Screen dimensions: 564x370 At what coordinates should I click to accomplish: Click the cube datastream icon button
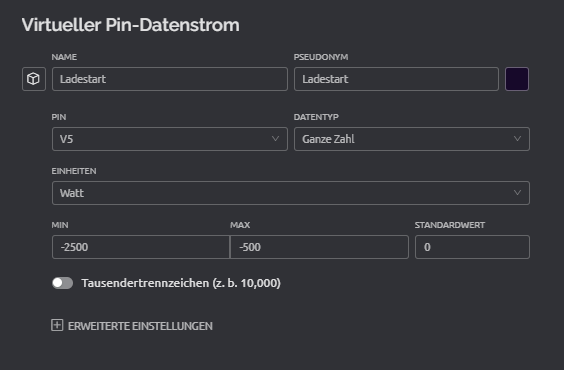(x=34, y=79)
